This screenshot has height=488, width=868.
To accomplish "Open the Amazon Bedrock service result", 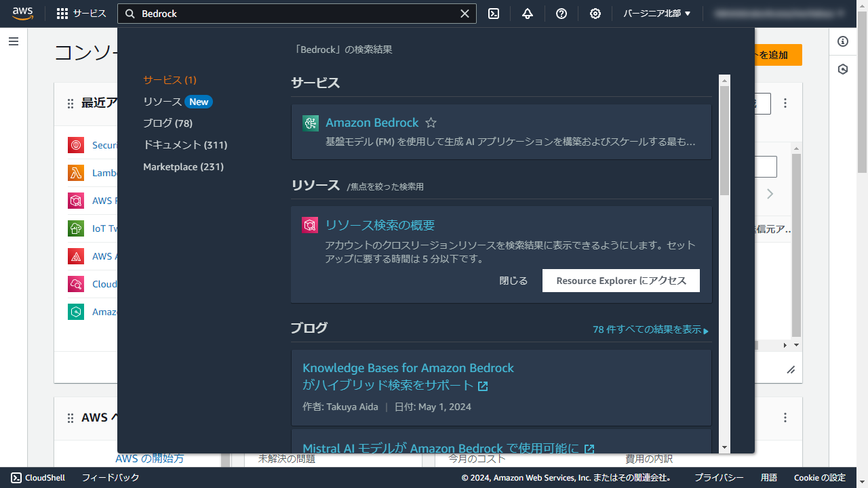I will coord(372,123).
